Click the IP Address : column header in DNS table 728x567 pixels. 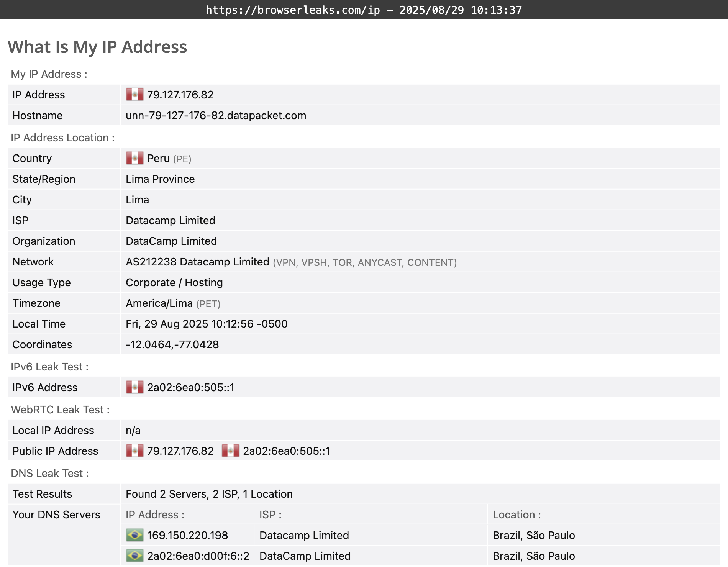tap(155, 515)
